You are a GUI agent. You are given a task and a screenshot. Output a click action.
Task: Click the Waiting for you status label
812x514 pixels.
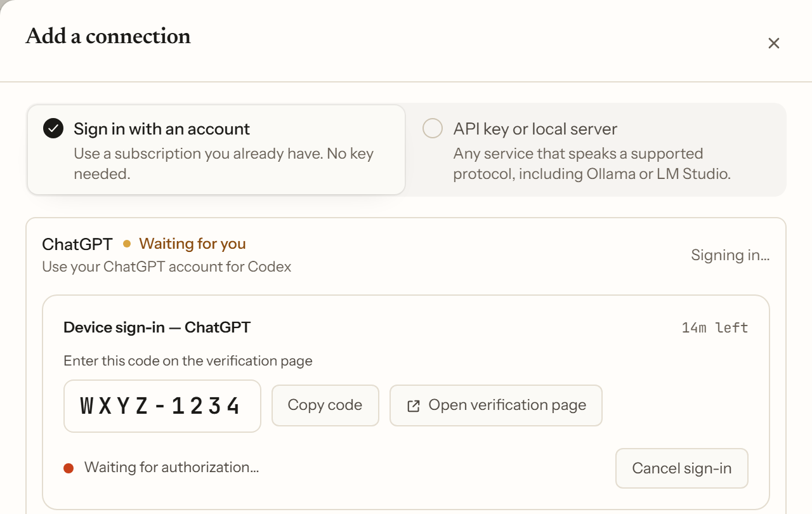192,244
